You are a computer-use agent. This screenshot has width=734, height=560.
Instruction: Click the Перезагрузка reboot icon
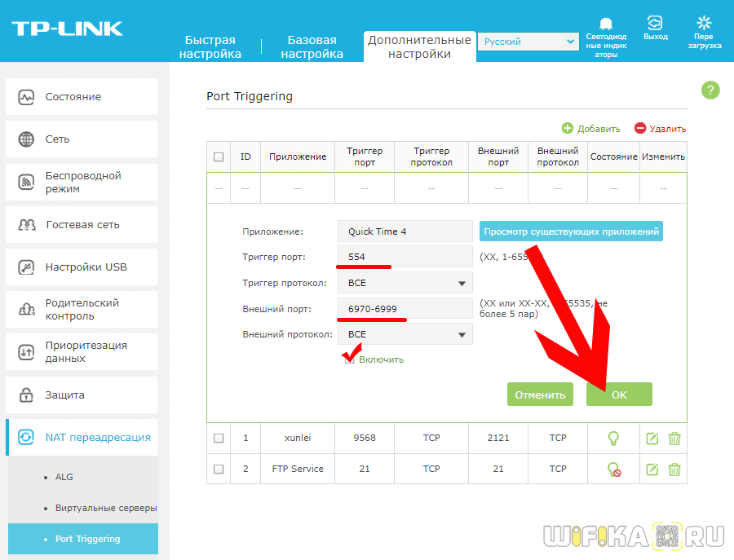coord(704,23)
